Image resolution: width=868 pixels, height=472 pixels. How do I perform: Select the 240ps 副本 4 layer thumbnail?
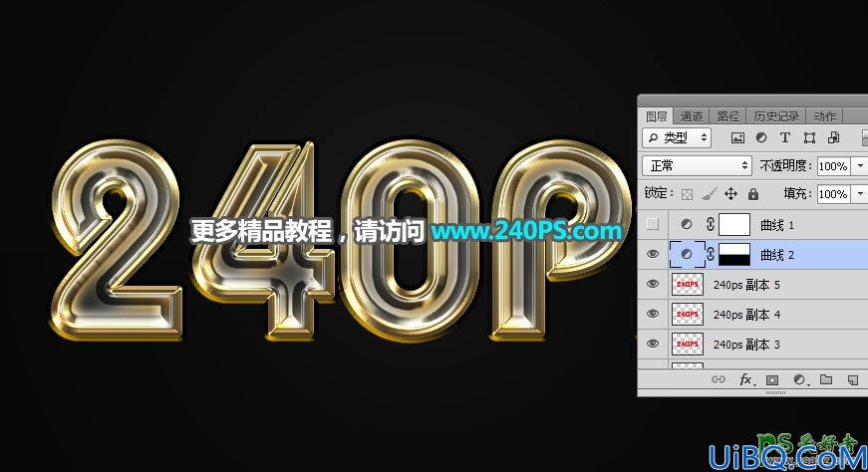tap(687, 315)
